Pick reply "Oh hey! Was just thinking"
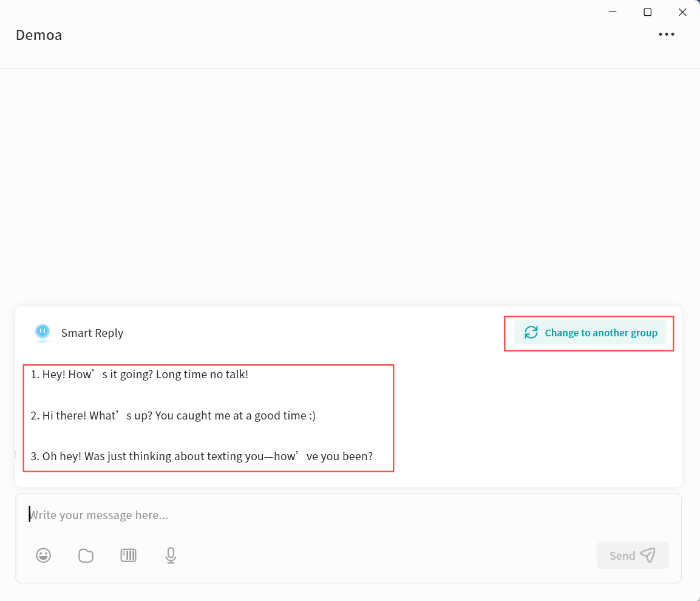Image resolution: width=700 pixels, height=601 pixels. 202,456
